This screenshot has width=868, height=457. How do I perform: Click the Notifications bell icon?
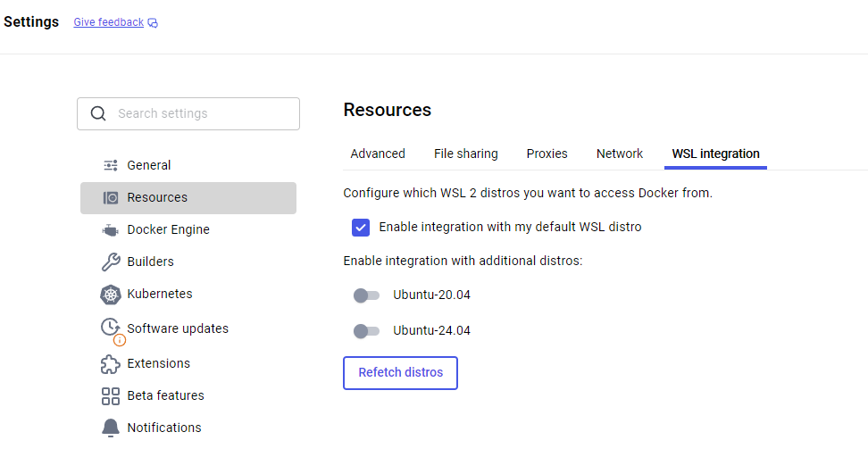(x=110, y=428)
